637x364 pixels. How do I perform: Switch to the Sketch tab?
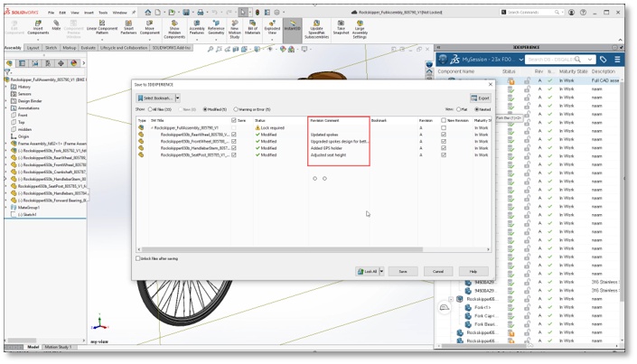tap(51, 48)
